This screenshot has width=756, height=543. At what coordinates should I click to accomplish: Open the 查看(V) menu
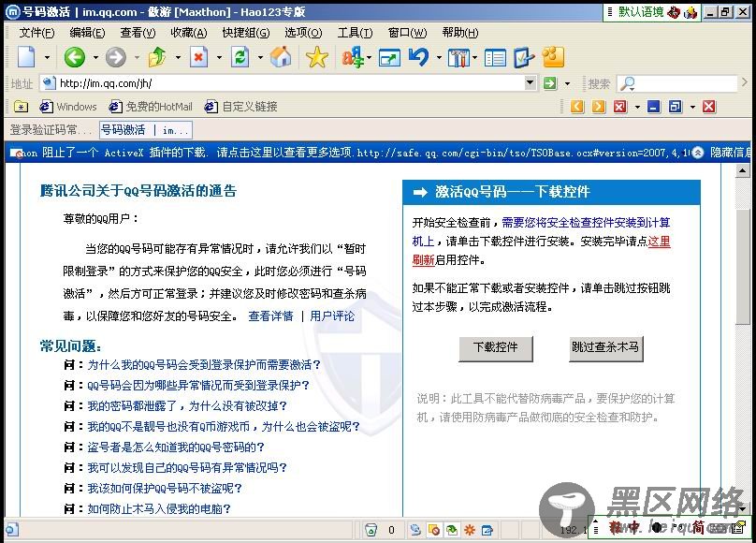pyautogui.click(x=138, y=33)
